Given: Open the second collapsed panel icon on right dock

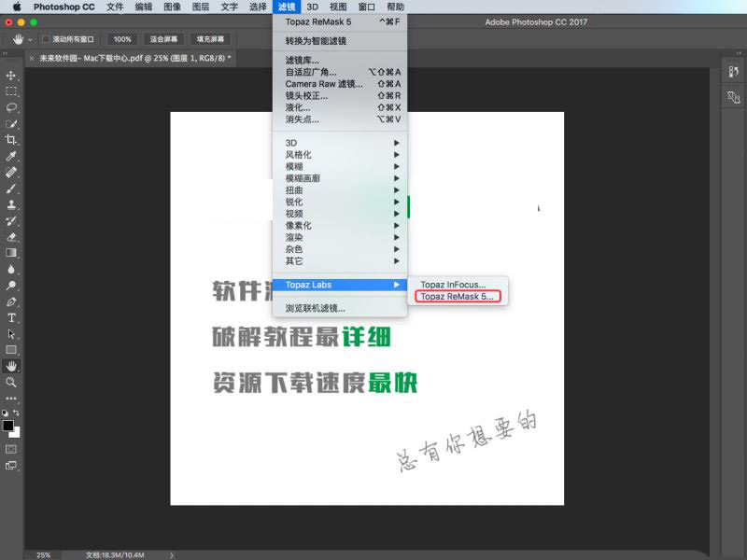Looking at the screenshot, I should pos(733,97).
